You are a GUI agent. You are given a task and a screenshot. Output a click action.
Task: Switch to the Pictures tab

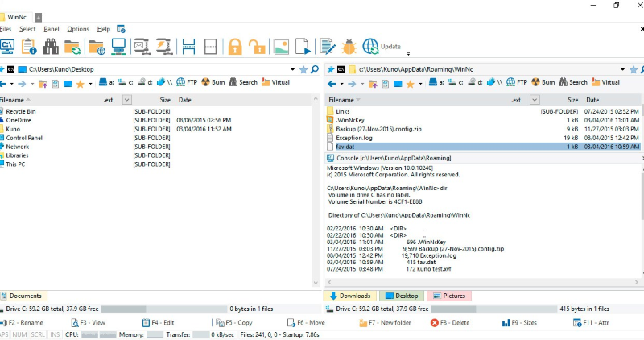pos(449,296)
